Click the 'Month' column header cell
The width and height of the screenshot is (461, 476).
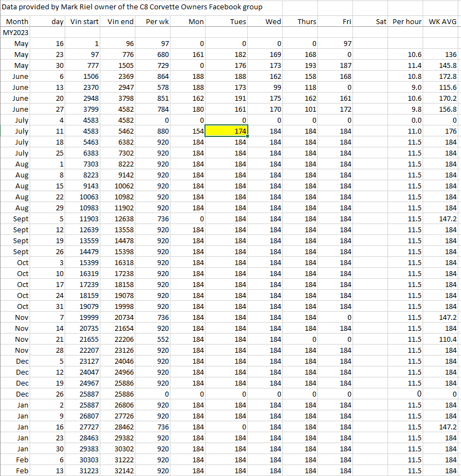pyautogui.click(x=16, y=21)
